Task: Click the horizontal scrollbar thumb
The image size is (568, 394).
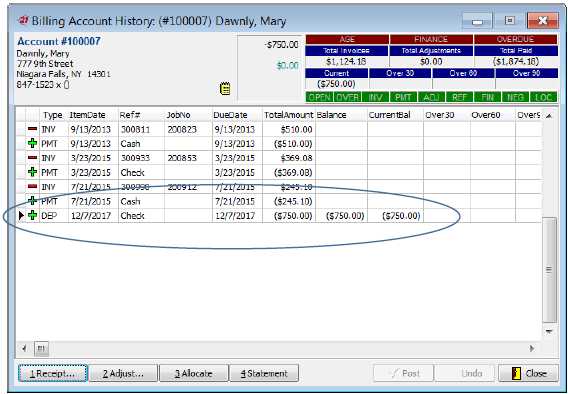Action: tap(41, 349)
